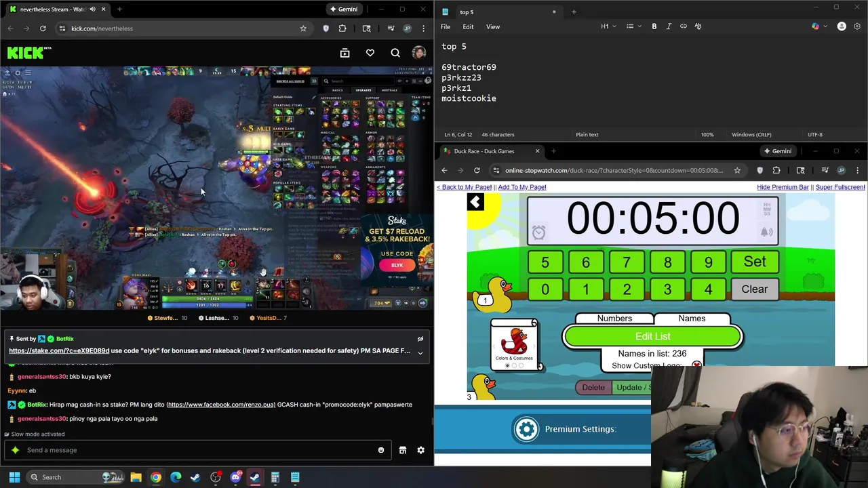Screen dimensions: 868x488
Task: Click the green Set button
Action: pyautogui.click(x=755, y=262)
